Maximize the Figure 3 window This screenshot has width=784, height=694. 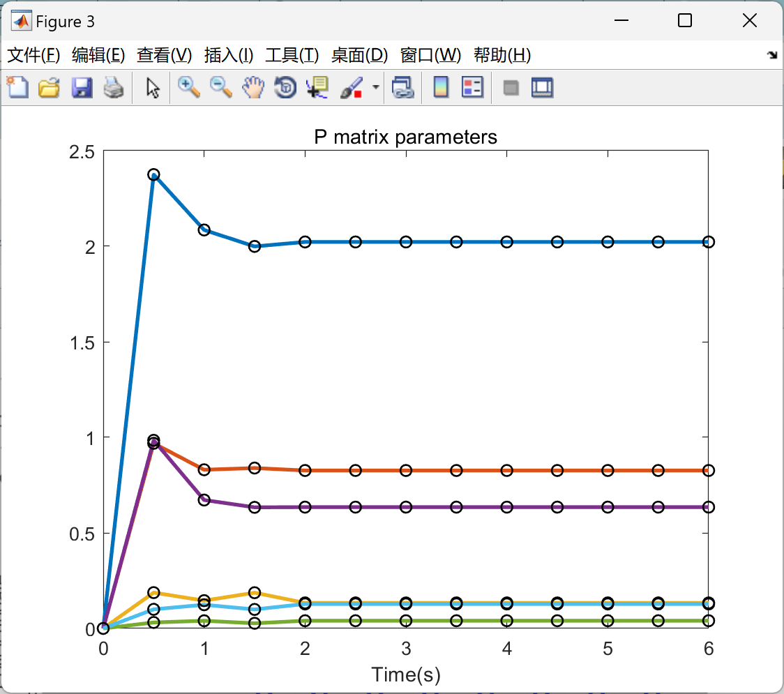pos(685,20)
